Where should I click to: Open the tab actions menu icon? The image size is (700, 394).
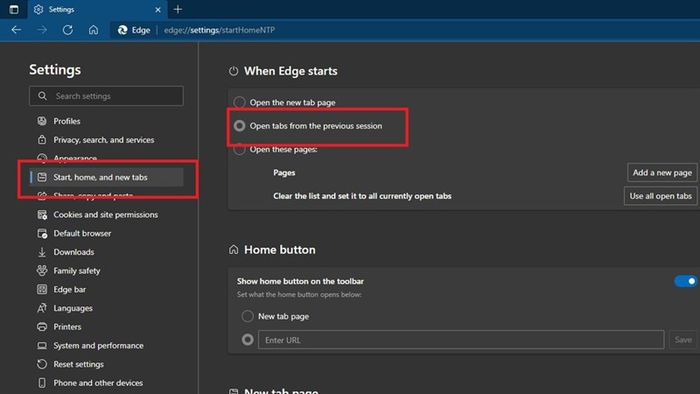click(x=14, y=9)
